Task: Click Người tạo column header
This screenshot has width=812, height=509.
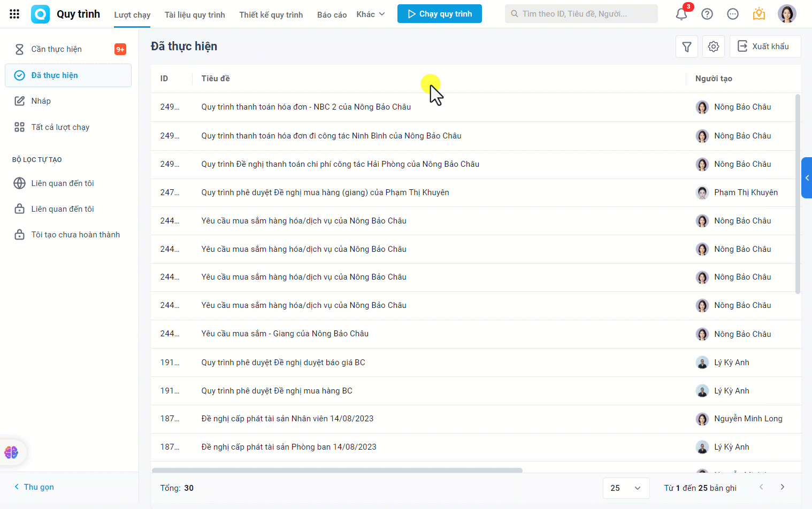Action: click(x=714, y=79)
